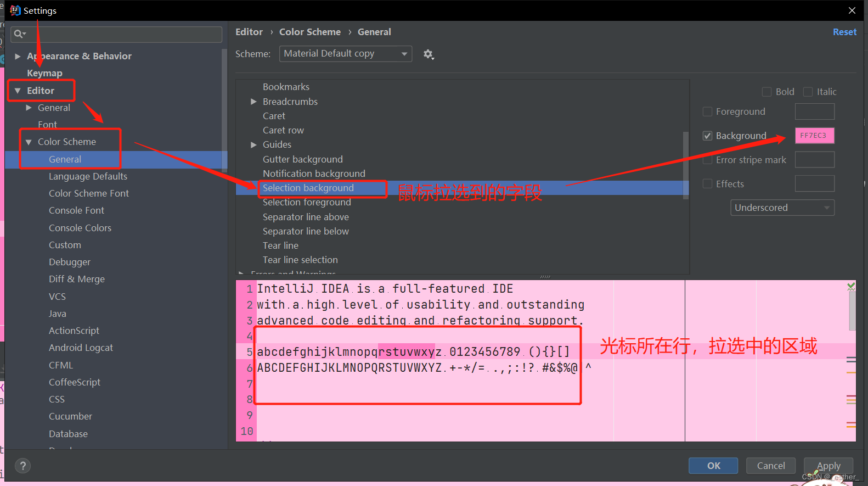
Task: Enable the Bold checkbox
Action: [767, 92]
